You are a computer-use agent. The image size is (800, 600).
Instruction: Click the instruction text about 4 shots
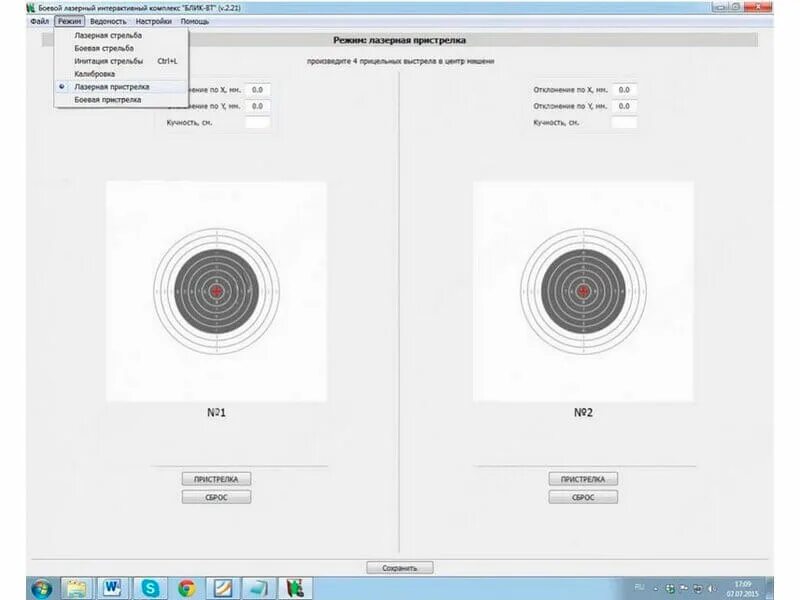pos(401,61)
